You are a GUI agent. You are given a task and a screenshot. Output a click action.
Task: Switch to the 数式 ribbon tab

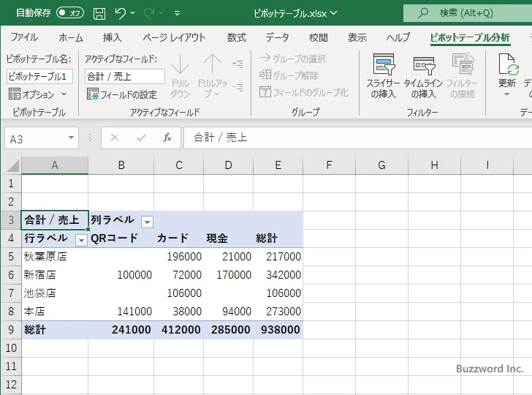click(237, 37)
